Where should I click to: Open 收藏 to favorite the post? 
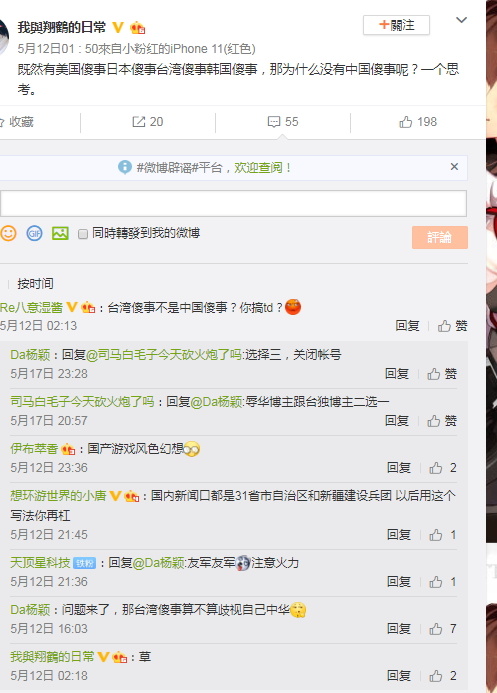[17, 122]
